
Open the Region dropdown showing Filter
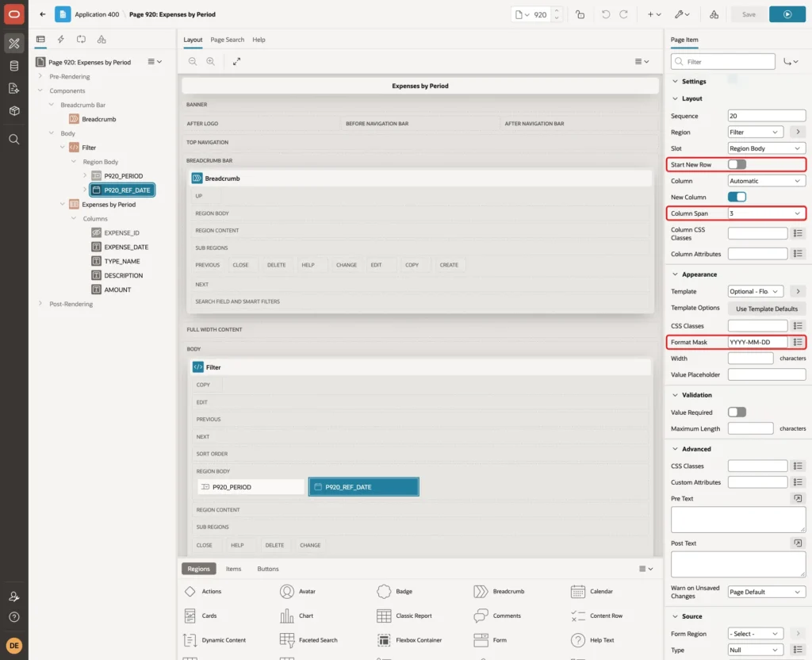756,132
